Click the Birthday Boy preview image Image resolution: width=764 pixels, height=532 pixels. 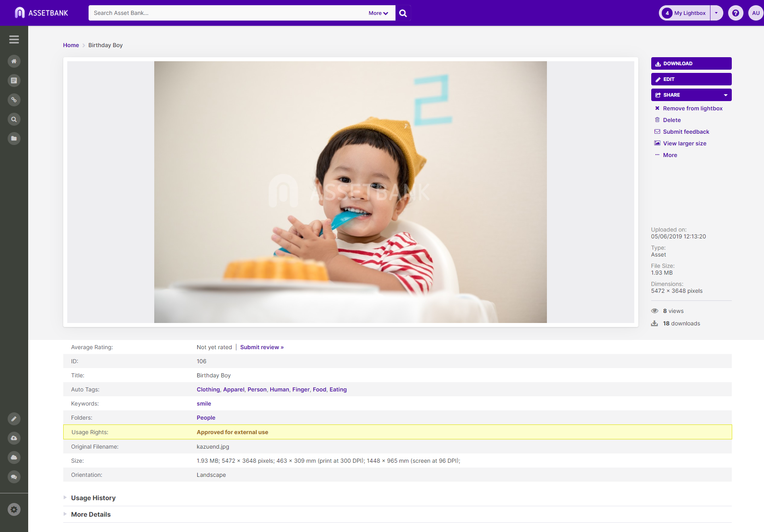pos(350,192)
